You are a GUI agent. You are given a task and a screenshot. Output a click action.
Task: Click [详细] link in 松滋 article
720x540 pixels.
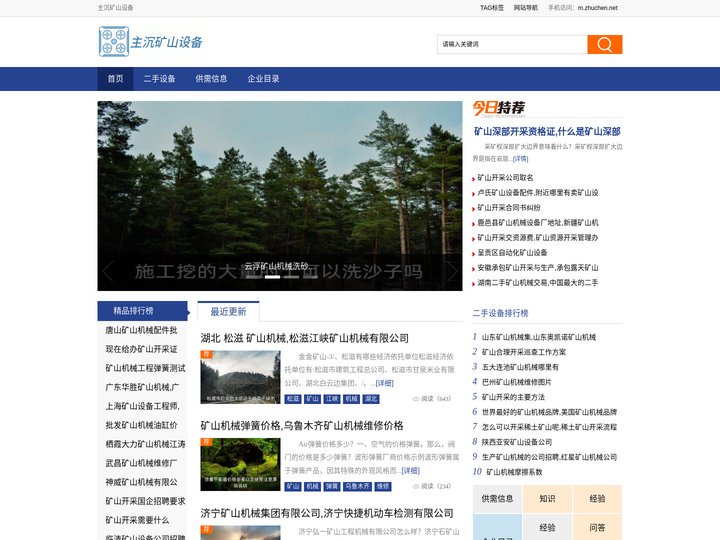click(384, 383)
